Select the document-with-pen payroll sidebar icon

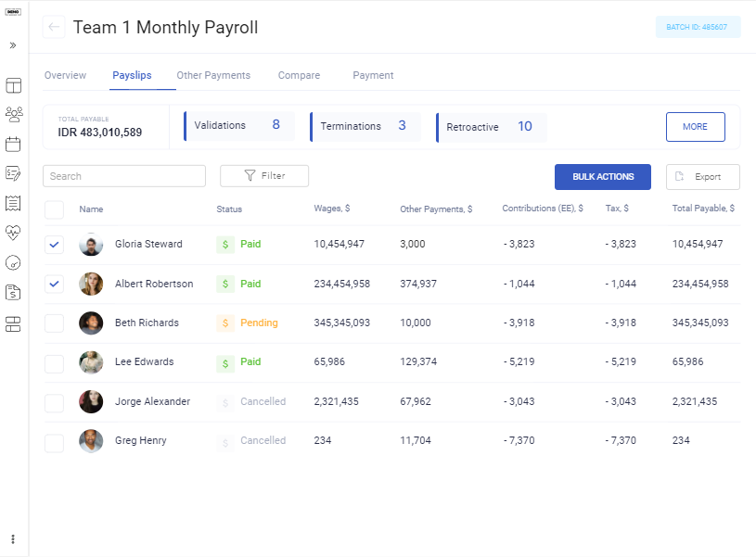coord(13,173)
